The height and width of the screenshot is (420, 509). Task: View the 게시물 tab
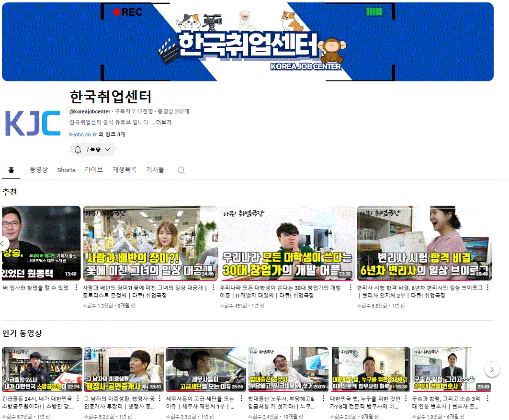155,170
